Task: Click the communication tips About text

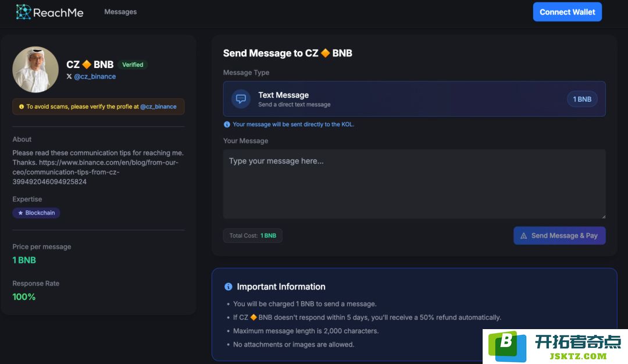Action: point(98,167)
